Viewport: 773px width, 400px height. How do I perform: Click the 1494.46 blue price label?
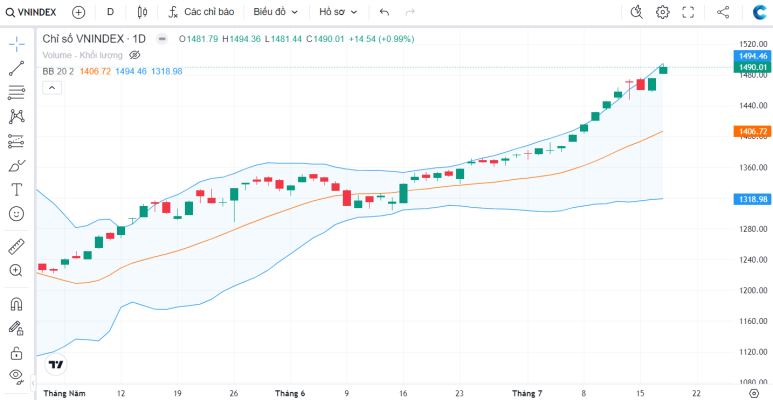tap(753, 56)
